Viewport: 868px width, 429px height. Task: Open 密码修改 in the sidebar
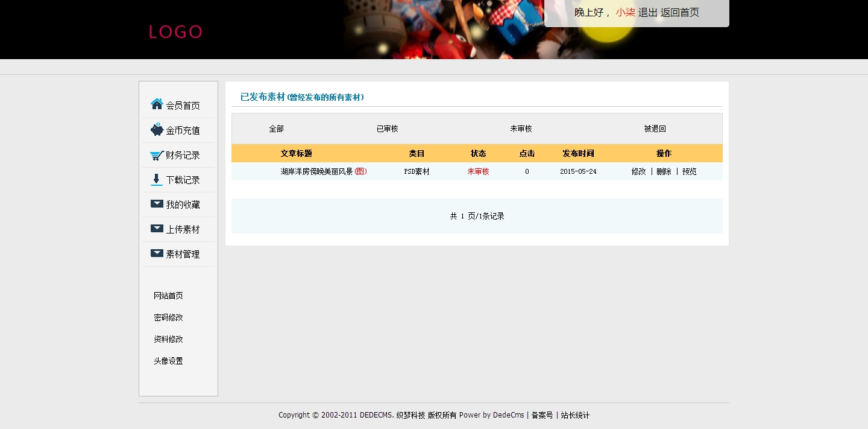(168, 317)
